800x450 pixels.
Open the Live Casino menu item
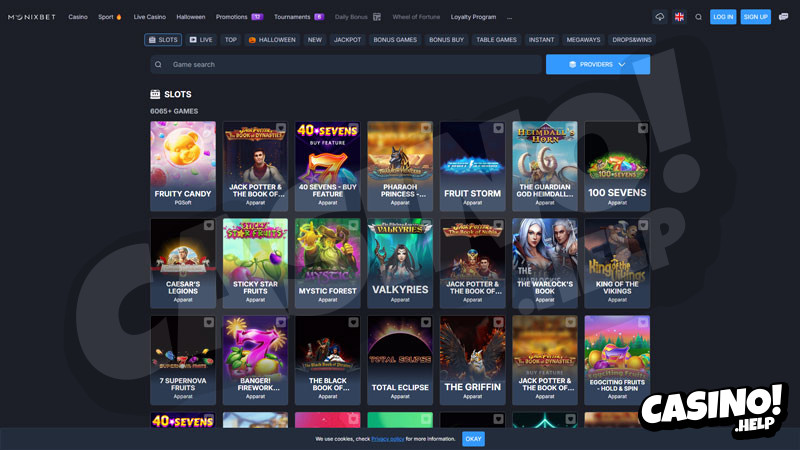[149, 17]
